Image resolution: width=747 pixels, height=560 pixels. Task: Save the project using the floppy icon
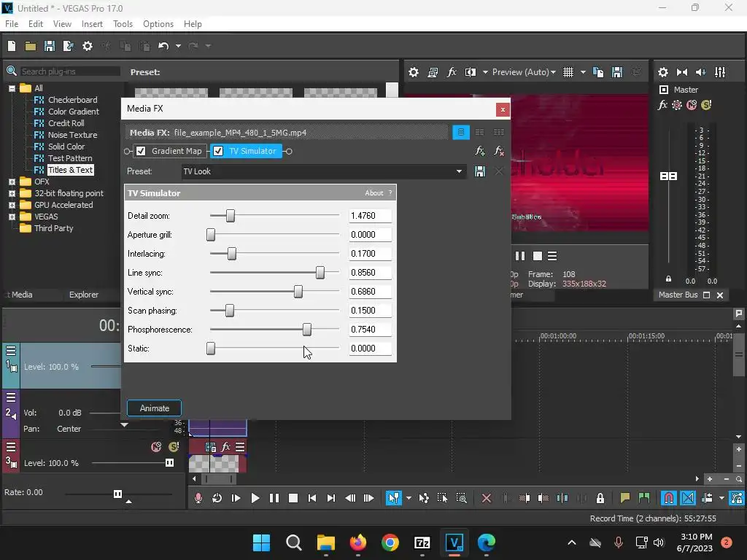click(50, 46)
